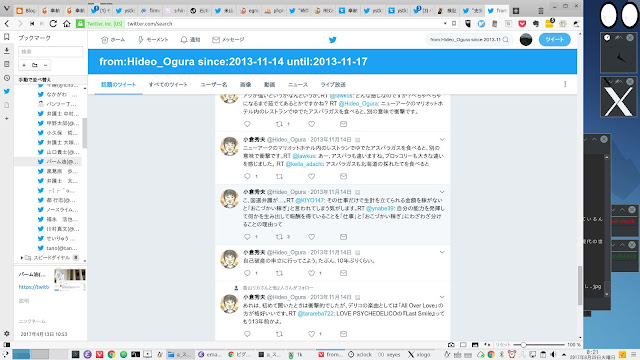Open the profile avatar next to the Tweet button
This screenshot has width=640, height=360.
[526, 40]
